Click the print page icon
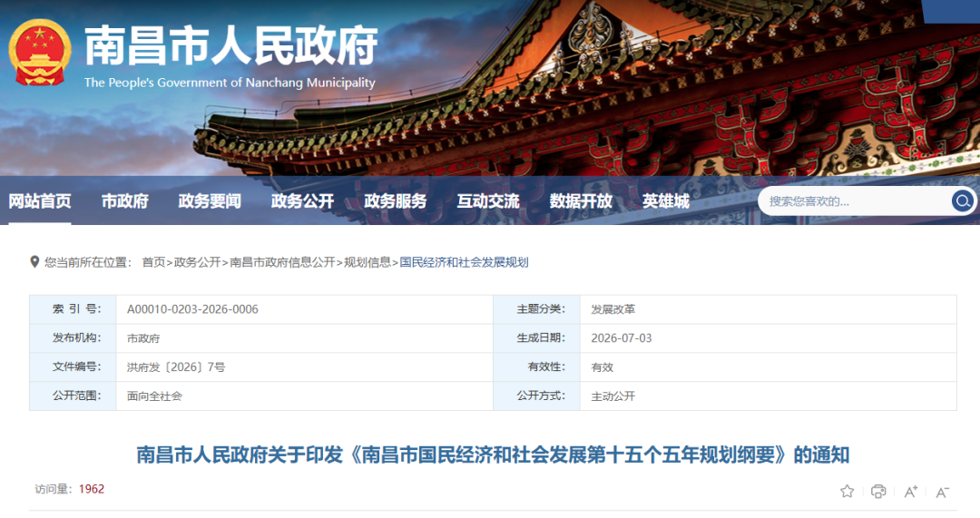Viewport: 980px width, 518px height. [878, 491]
